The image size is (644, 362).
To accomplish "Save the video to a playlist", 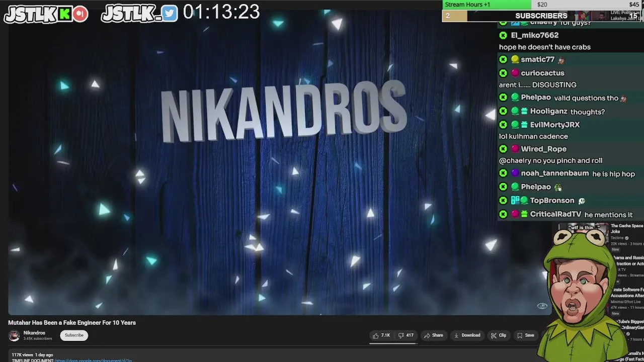I will click(526, 335).
